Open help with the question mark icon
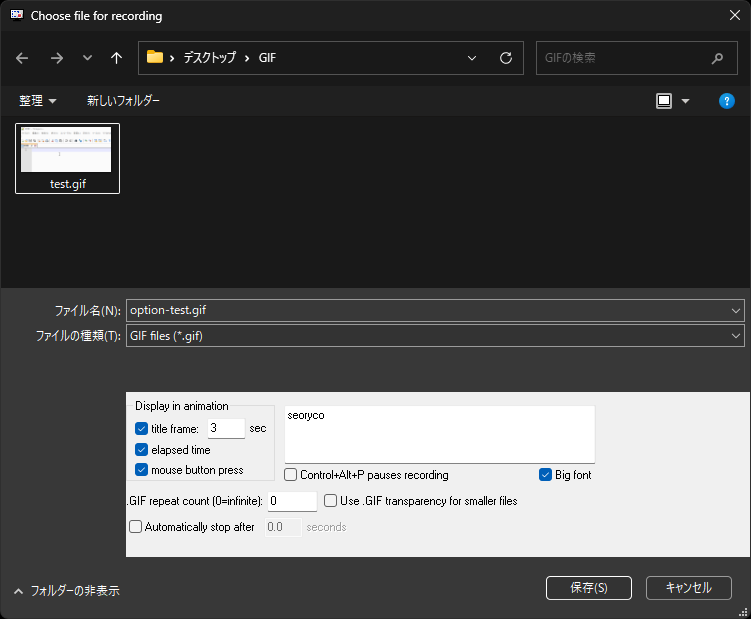 [727, 101]
